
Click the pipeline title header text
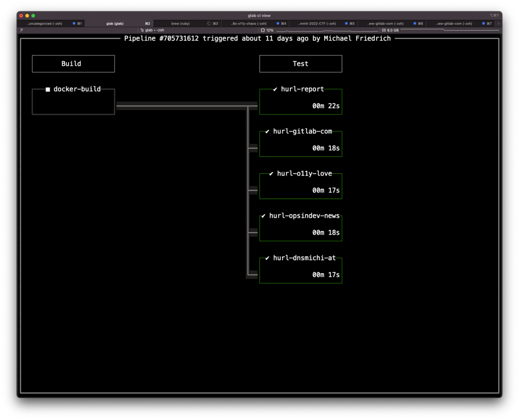(x=257, y=39)
